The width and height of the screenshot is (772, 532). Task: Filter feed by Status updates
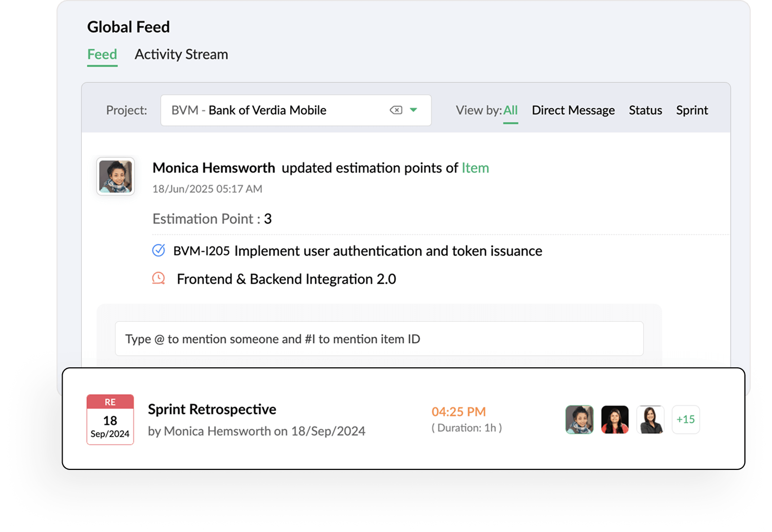click(645, 110)
